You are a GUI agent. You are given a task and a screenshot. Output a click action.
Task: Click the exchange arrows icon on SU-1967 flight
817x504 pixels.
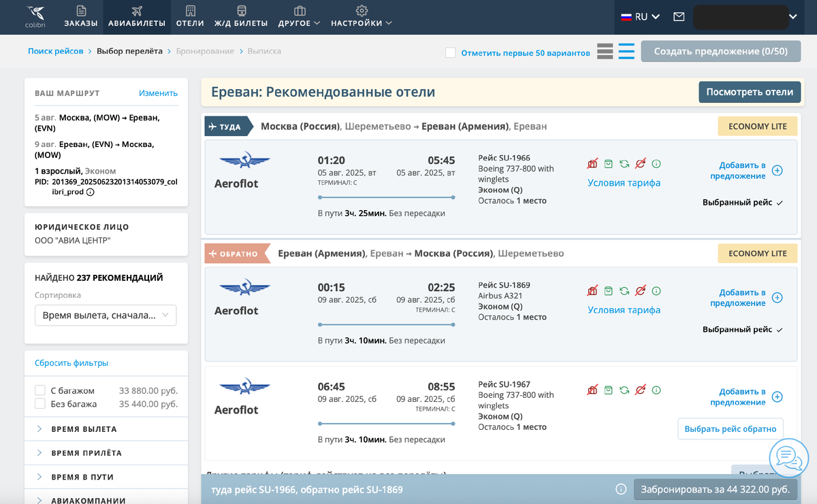pos(624,389)
